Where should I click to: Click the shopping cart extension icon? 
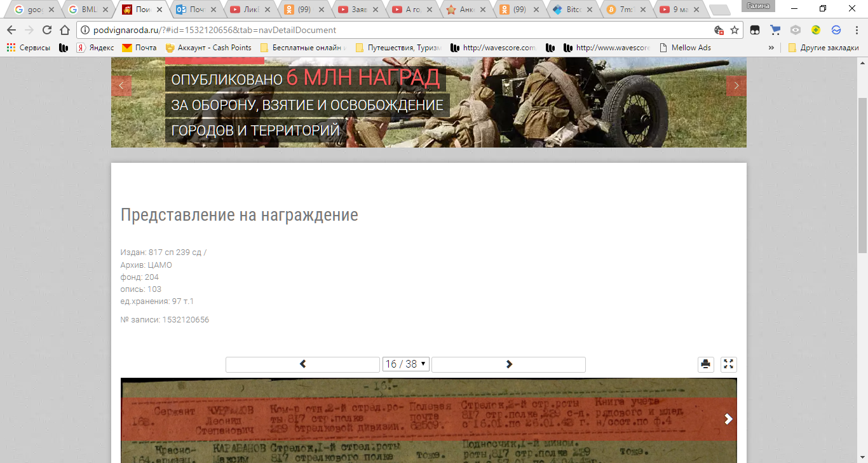point(775,30)
